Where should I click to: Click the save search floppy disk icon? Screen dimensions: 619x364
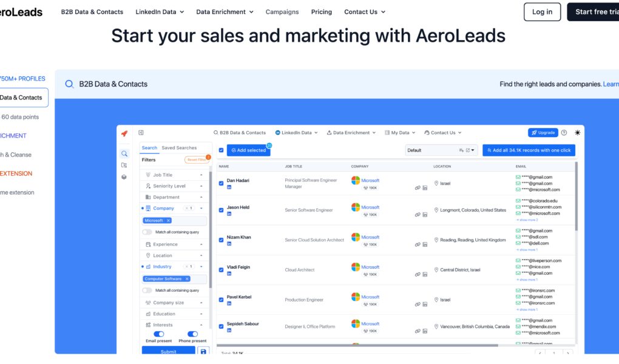[203, 352]
